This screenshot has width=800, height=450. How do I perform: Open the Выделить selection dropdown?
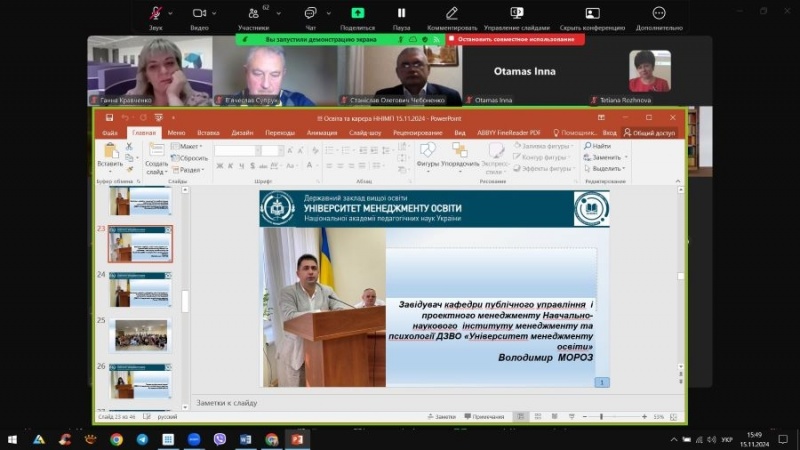(x=606, y=169)
